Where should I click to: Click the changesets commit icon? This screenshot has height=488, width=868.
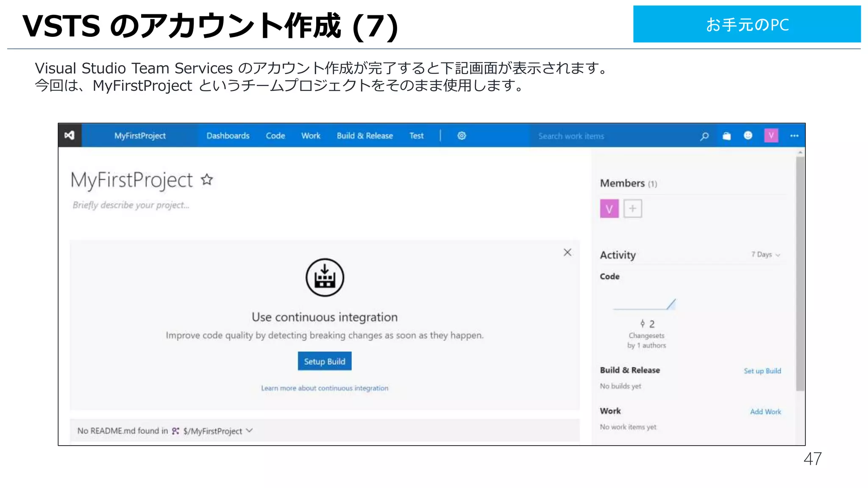click(643, 324)
